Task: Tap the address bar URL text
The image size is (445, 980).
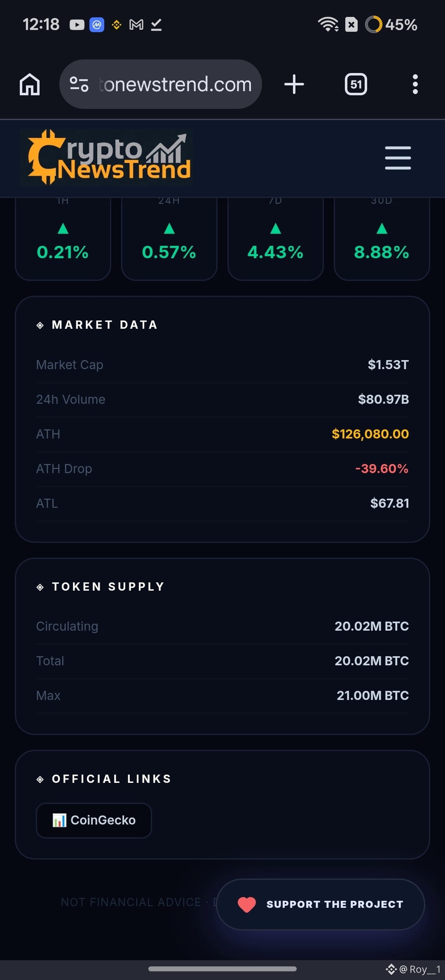Action: [176, 84]
